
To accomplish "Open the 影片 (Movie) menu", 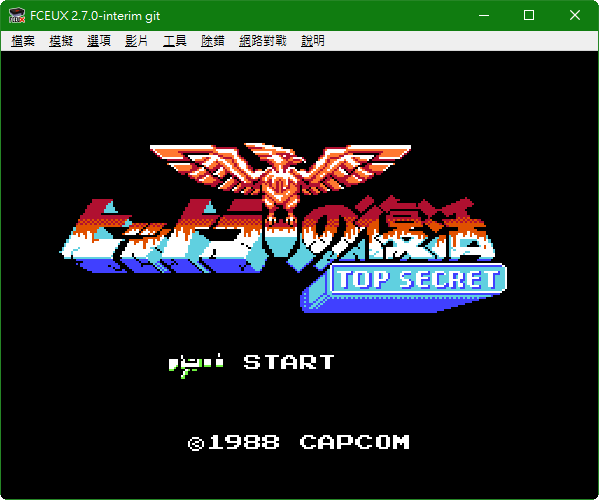I will [136, 41].
